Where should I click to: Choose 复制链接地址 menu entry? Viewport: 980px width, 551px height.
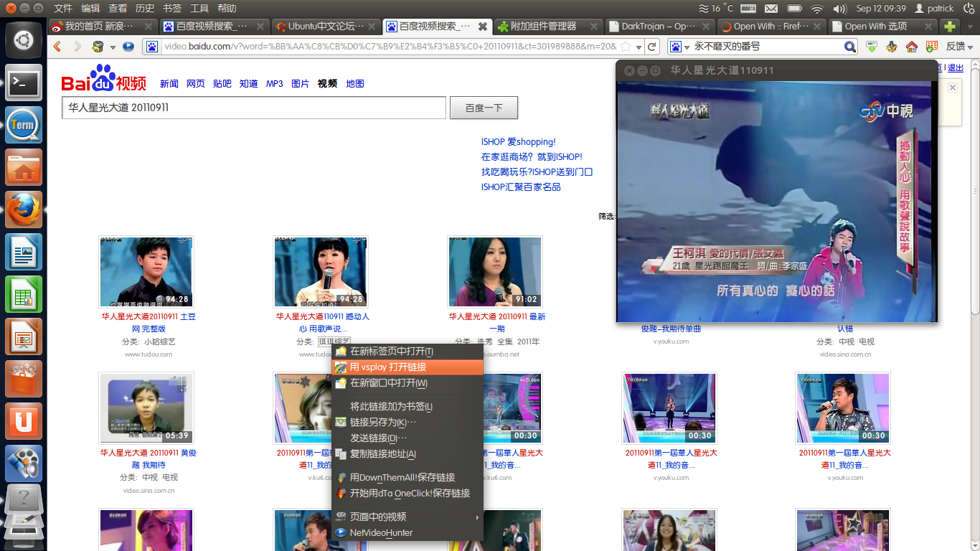coord(407,454)
